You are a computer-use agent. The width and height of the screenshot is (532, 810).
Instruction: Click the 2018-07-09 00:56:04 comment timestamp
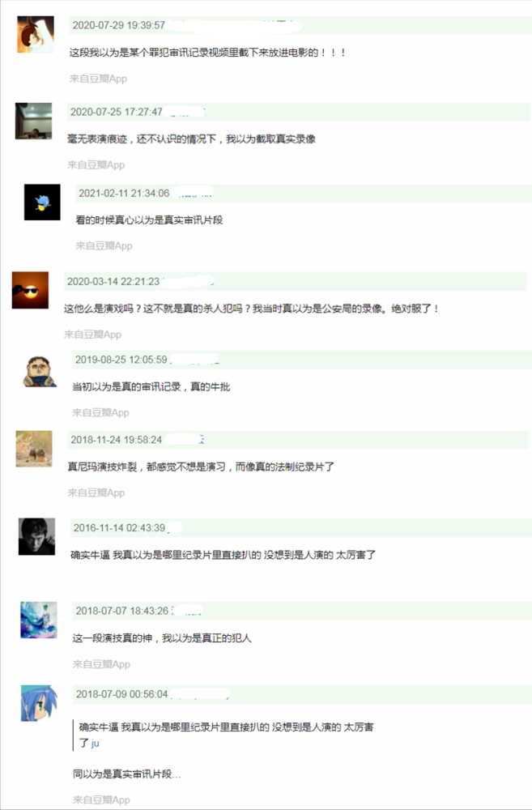[122, 694]
